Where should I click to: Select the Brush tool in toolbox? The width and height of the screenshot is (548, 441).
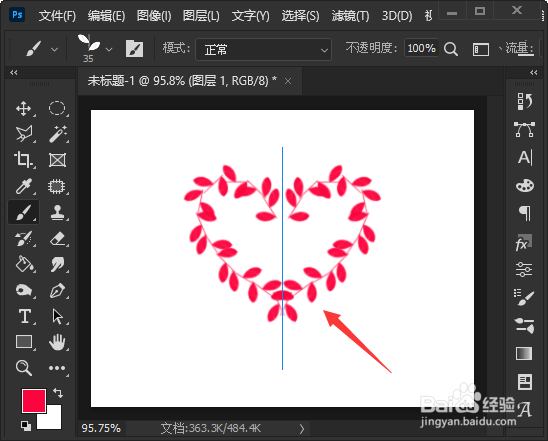click(23, 212)
